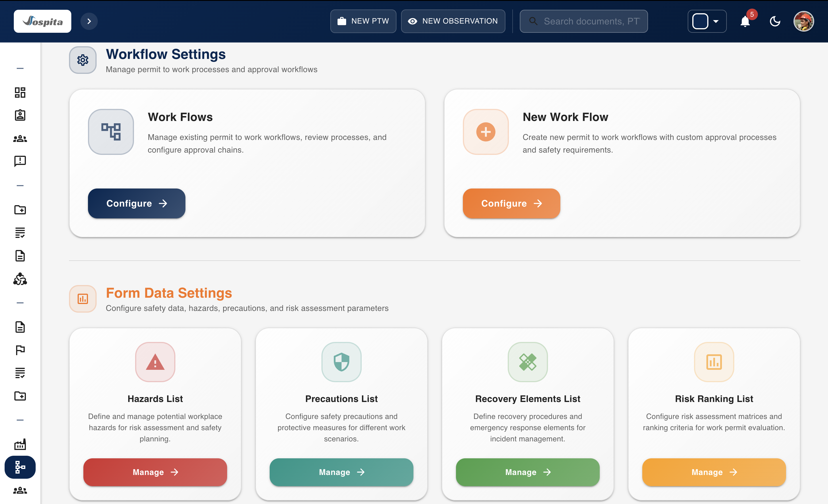Configure existing Work Flows
Screen dimensions: 828x504
pos(137,203)
